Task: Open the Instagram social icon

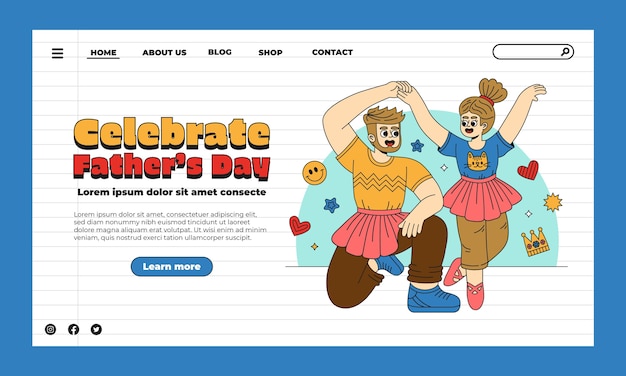Action: (50, 329)
